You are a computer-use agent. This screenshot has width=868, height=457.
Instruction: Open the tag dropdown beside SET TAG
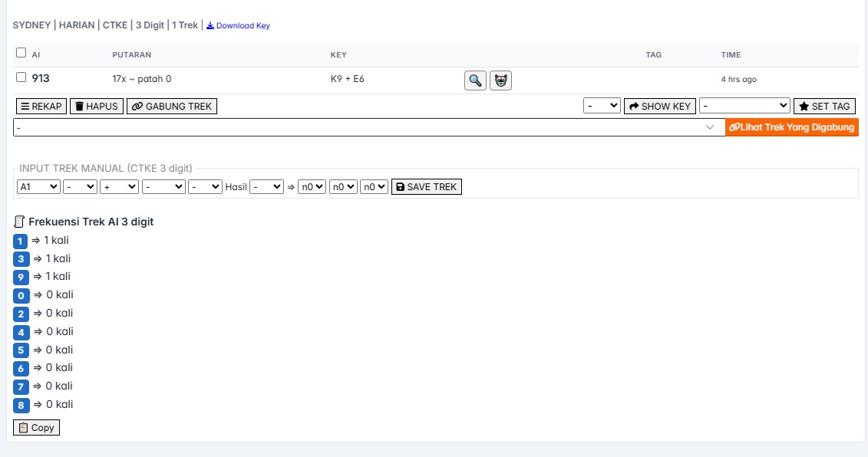[744, 106]
